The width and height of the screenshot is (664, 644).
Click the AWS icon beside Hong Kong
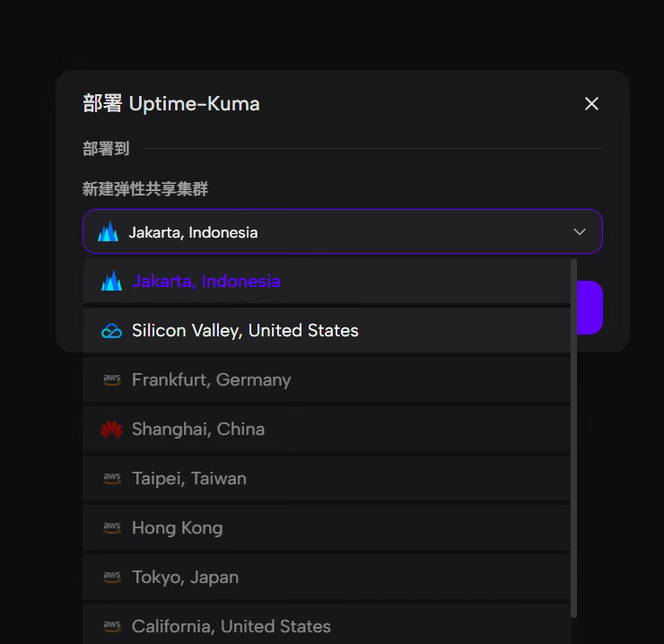click(x=111, y=528)
